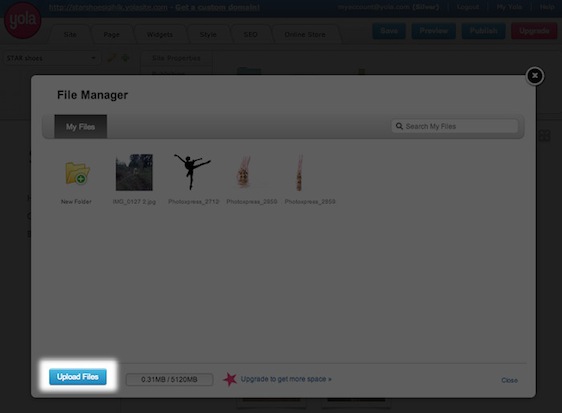562x413 pixels.
Task: Click the red Upgrade button
Action: (534, 31)
